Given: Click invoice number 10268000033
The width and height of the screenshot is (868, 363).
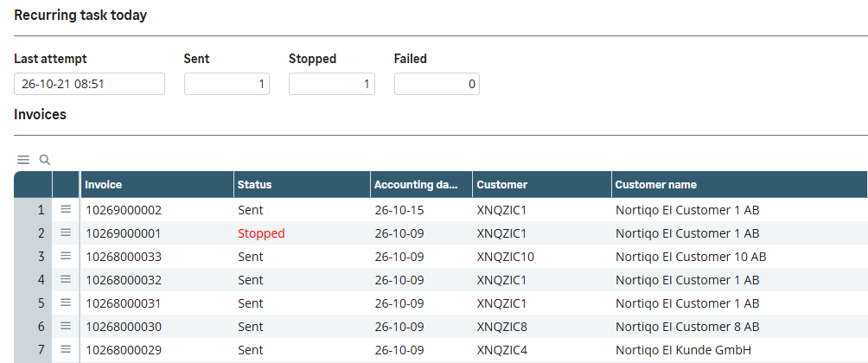Looking at the screenshot, I should [x=124, y=257].
